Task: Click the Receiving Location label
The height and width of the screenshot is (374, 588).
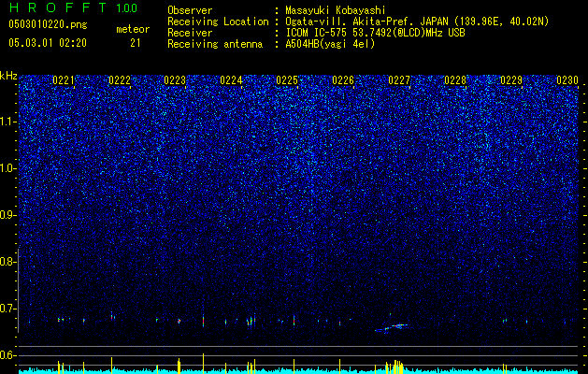Action: 218,22
